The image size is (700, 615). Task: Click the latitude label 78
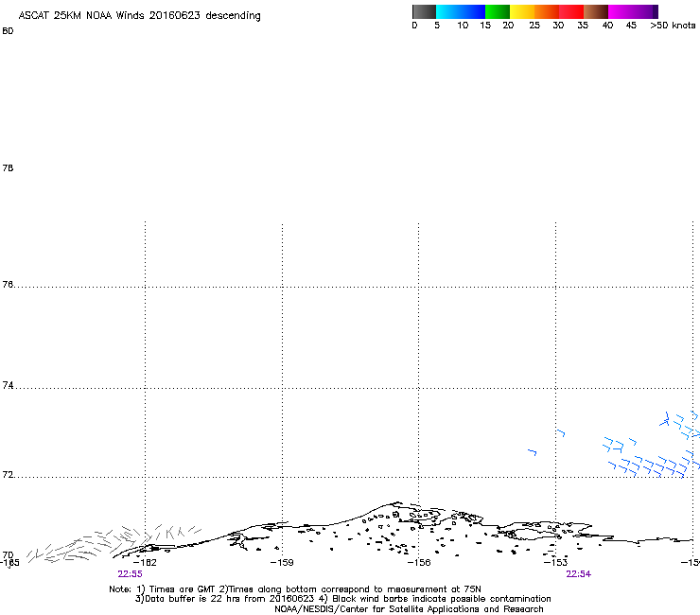(x=8, y=167)
